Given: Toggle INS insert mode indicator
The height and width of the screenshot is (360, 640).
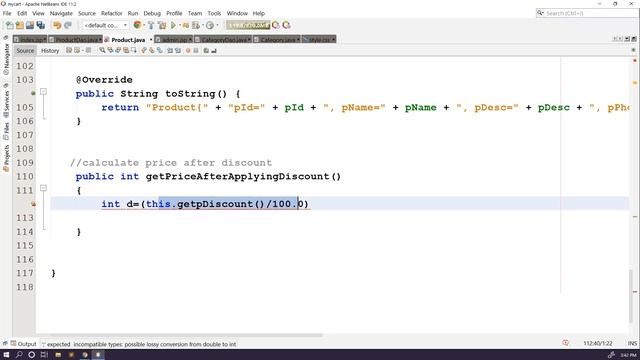Looking at the screenshot, I should point(632,343).
